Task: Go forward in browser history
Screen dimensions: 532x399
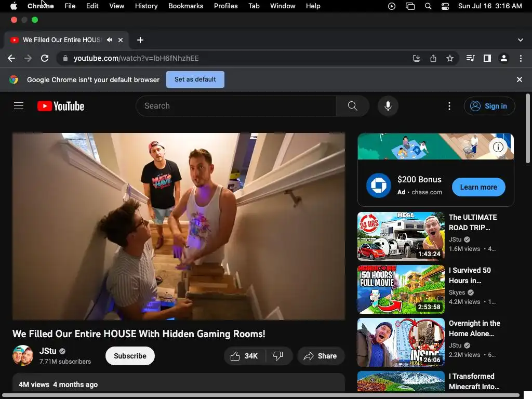Action: pyautogui.click(x=28, y=58)
